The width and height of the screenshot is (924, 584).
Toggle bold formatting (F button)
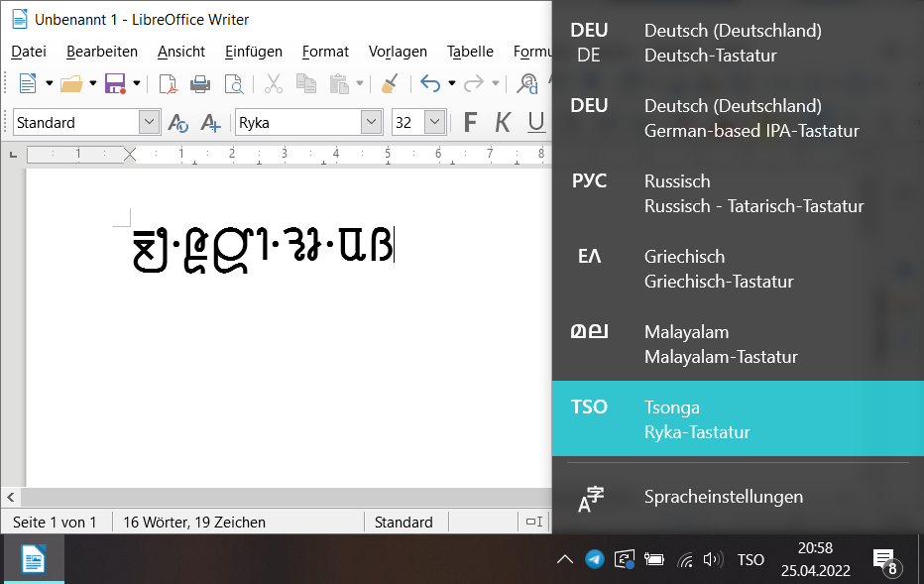pyautogui.click(x=470, y=123)
